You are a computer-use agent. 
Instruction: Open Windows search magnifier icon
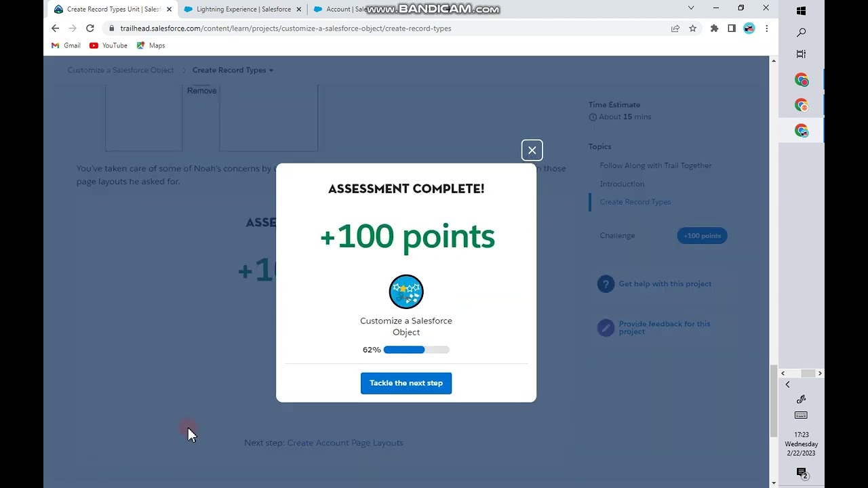tap(801, 33)
